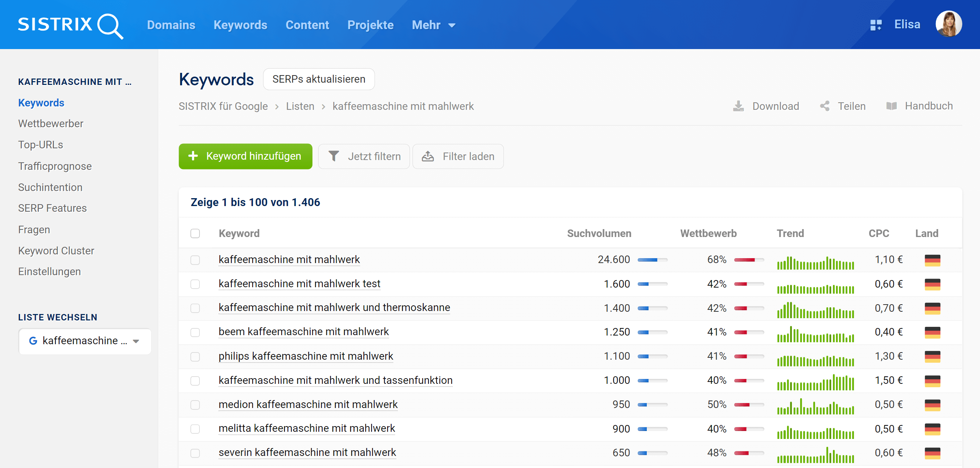
Task: Click Elisa's profile avatar picture
Action: tap(948, 25)
